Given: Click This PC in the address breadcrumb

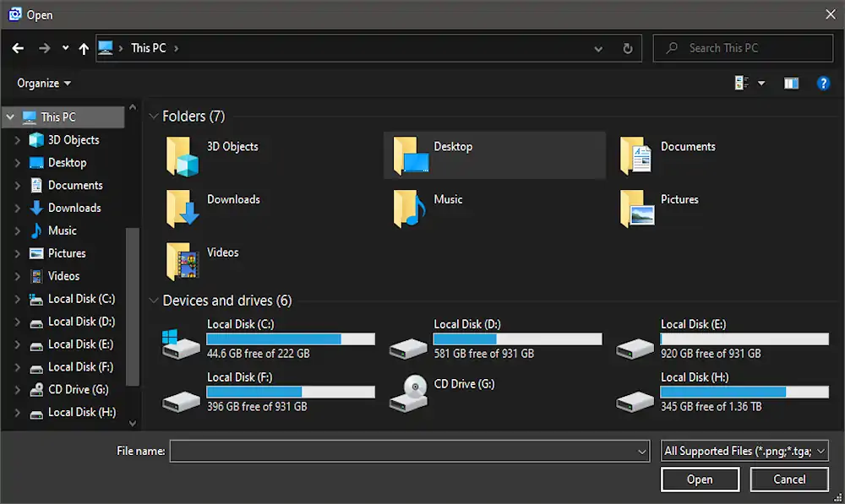Looking at the screenshot, I should point(149,48).
